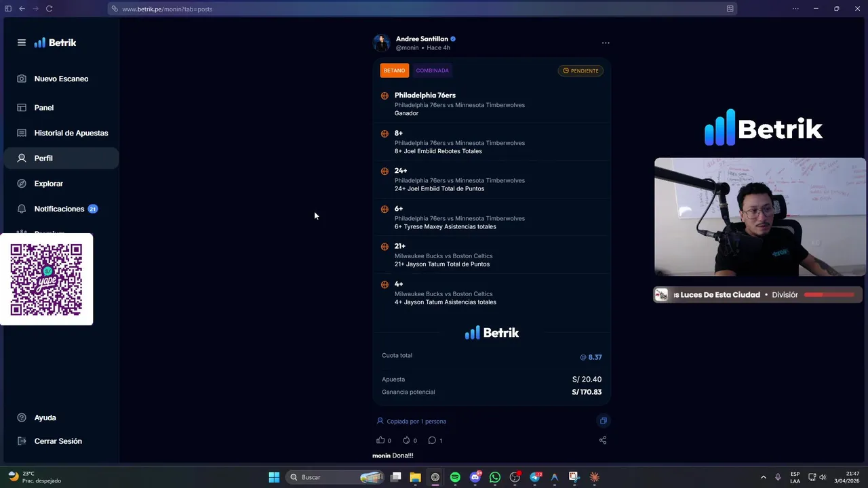Click the fire reaction icon

406,440
